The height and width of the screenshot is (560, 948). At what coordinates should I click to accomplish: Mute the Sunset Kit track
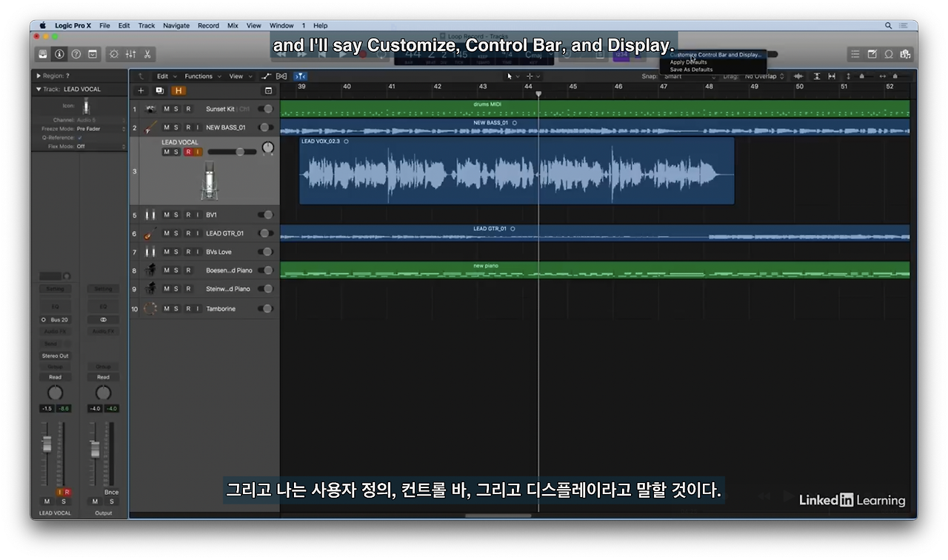167,109
